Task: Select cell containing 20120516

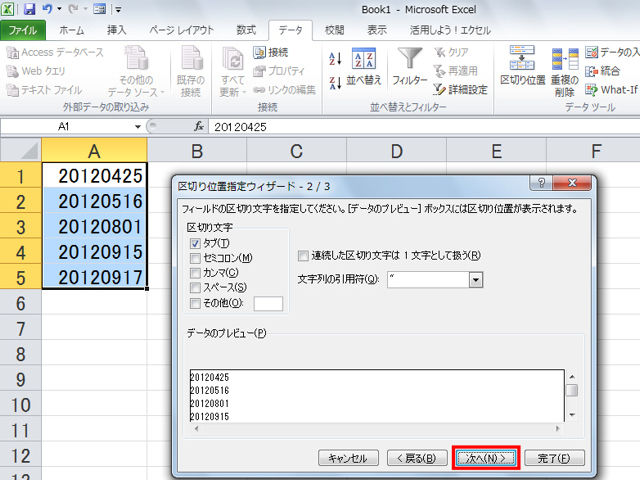Action: click(94, 200)
